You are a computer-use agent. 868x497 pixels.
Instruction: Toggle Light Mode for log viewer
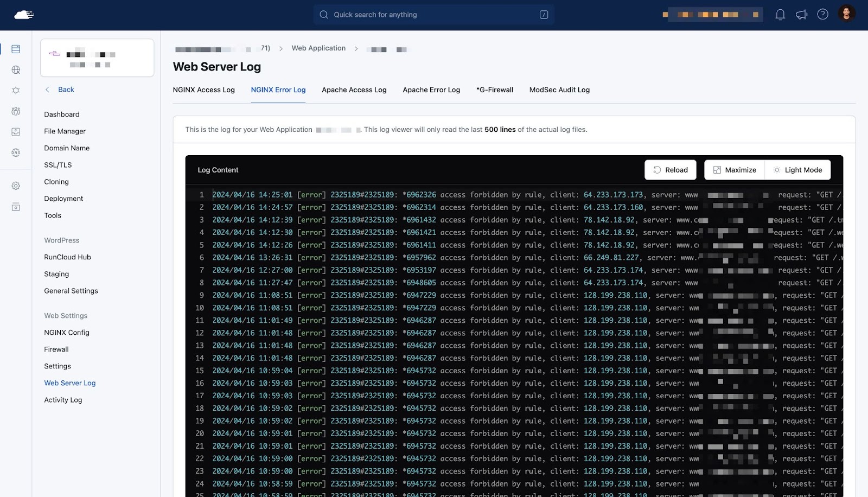pos(798,170)
